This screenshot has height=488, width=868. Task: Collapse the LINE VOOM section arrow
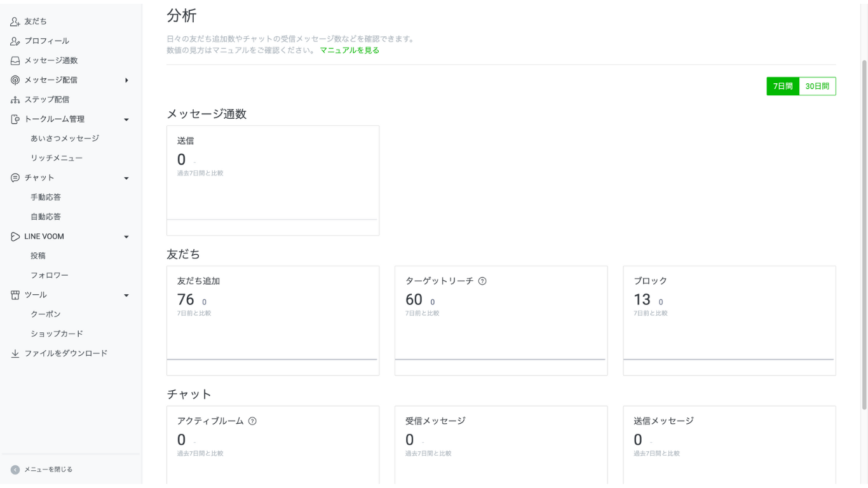coord(126,237)
